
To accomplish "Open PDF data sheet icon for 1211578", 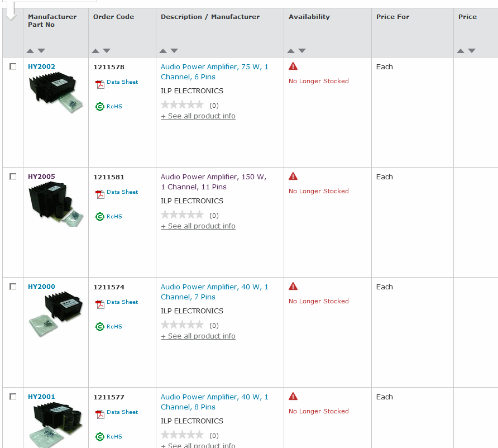I will point(100,84).
